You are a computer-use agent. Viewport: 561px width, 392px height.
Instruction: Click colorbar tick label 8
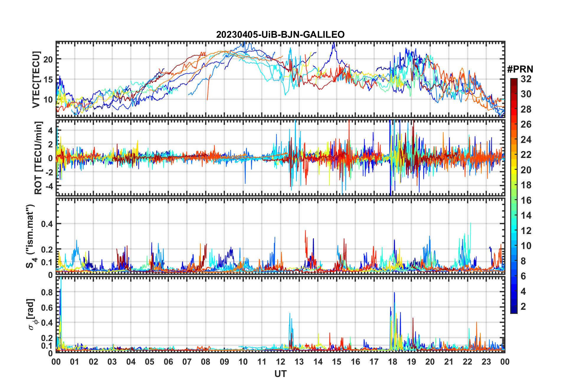click(x=523, y=261)
